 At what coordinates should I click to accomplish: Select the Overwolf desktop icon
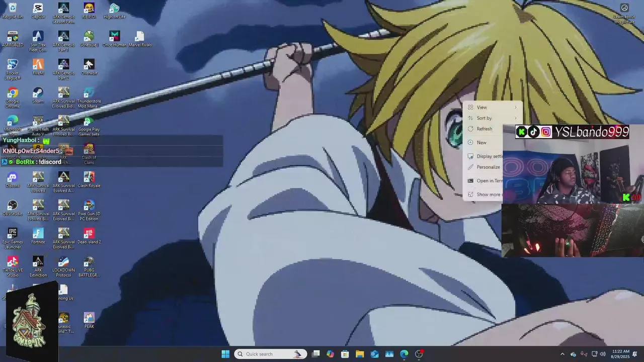pyautogui.click(x=89, y=67)
